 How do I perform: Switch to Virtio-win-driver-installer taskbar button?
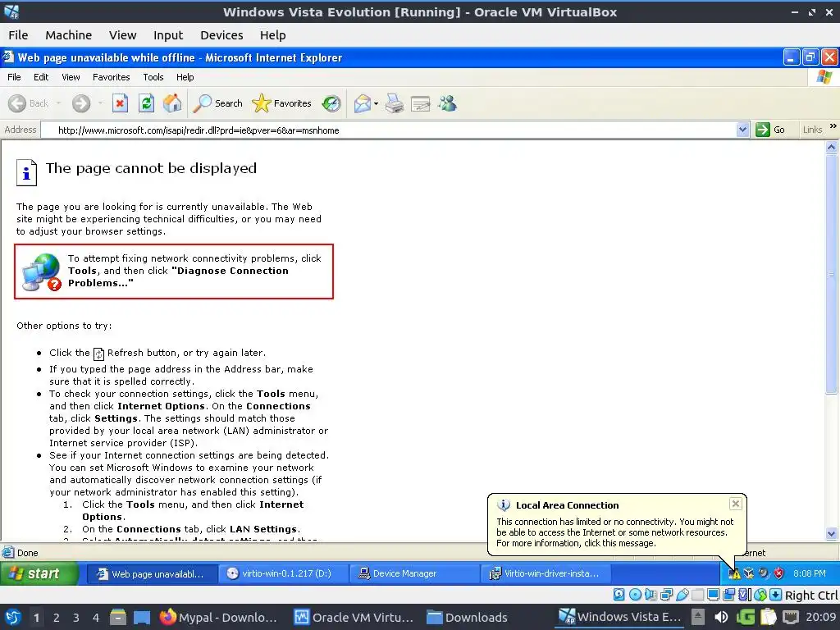pyautogui.click(x=546, y=573)
